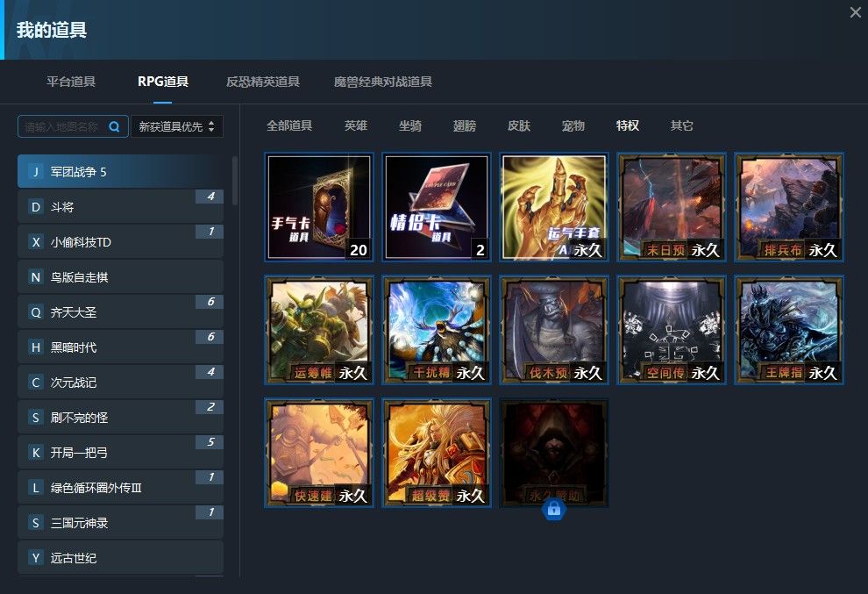The image size is (868, 594).
Task: Click the blue lock icon under 永久赞助
Action: click(553, 509)
